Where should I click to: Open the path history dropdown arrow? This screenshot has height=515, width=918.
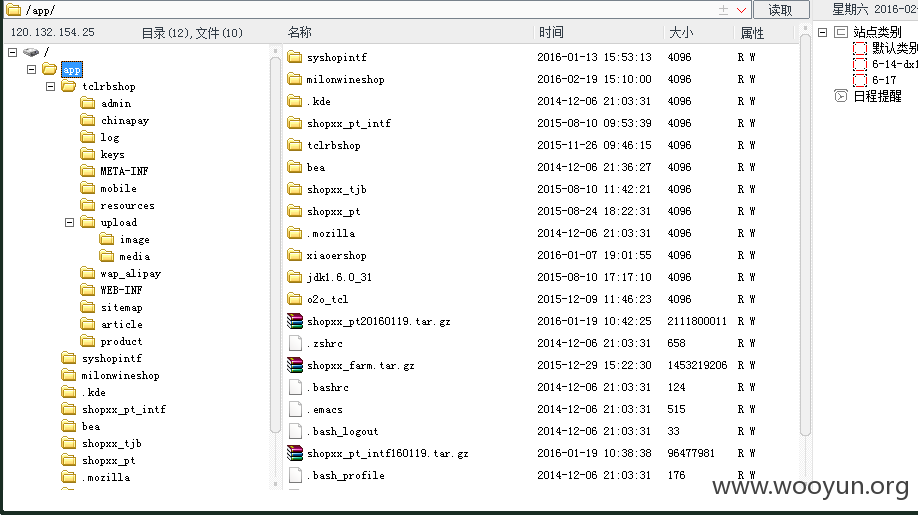[741, 10]
